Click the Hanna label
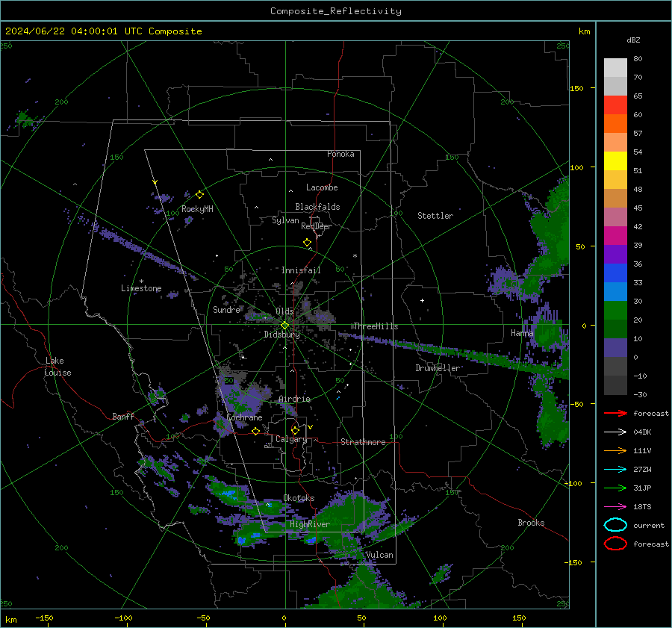 point(522,332)
